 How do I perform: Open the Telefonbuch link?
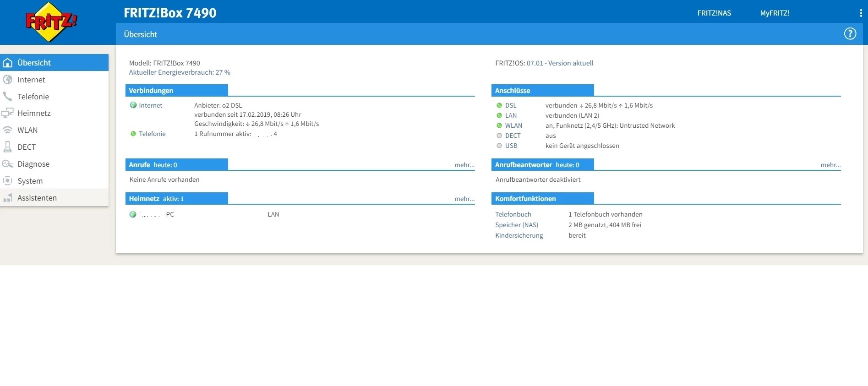tap(513, 214)
